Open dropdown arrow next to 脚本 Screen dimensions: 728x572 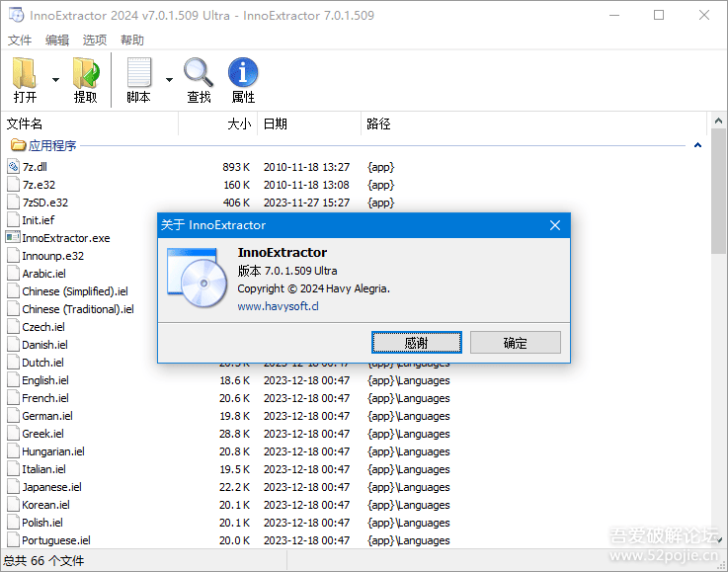(x=169, y=80)
